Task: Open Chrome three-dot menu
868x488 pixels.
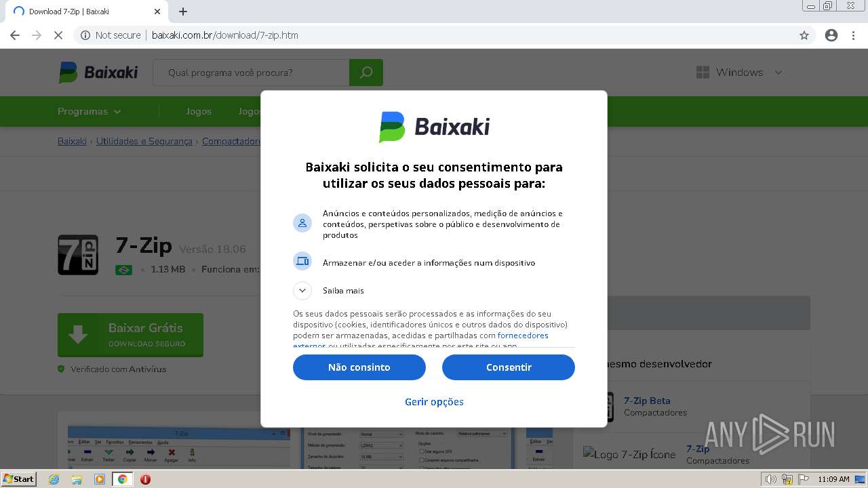Action: pyautogui.click(x=854, y=35)
